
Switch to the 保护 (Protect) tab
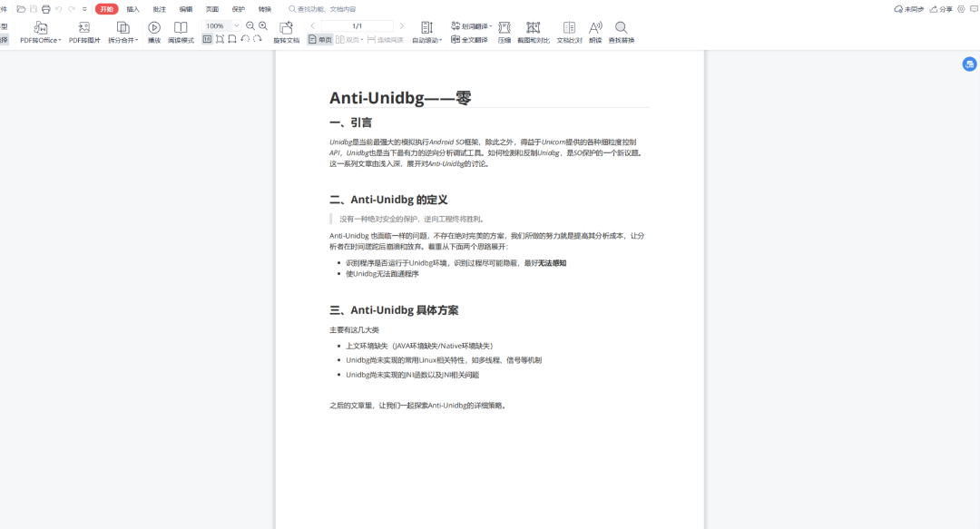239,9
